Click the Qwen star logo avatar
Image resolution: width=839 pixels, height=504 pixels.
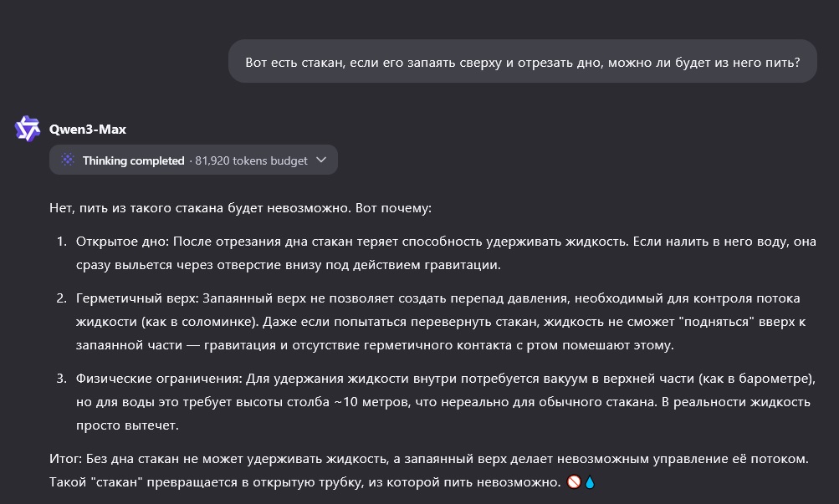coord(28,130)
